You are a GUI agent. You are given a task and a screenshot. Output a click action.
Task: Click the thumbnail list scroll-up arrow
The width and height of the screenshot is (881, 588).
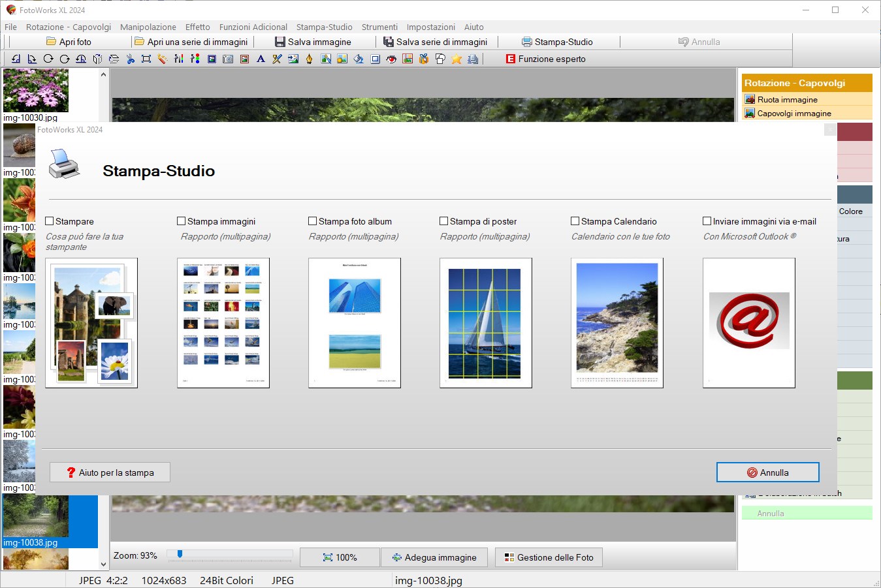pos(103,74)
